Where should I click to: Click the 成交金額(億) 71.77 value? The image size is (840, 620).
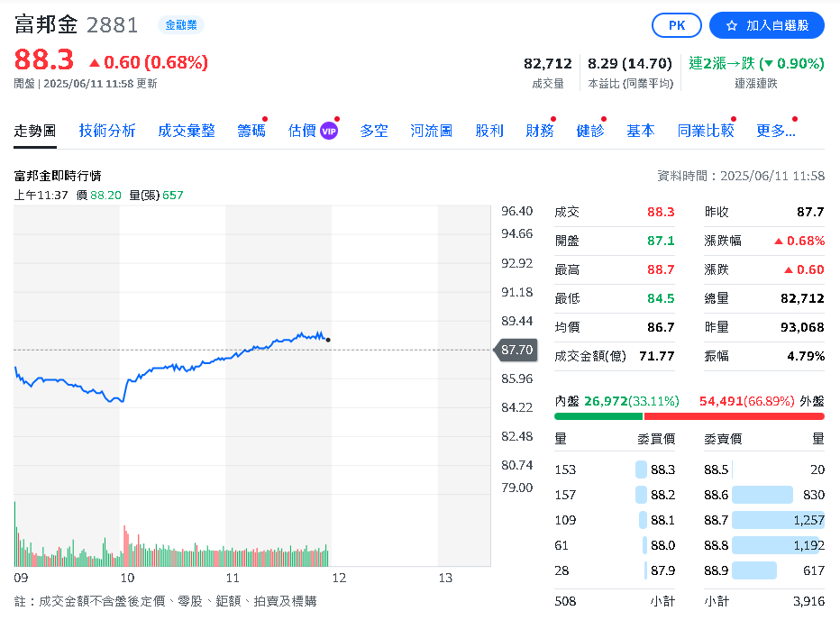pos(657,356)
